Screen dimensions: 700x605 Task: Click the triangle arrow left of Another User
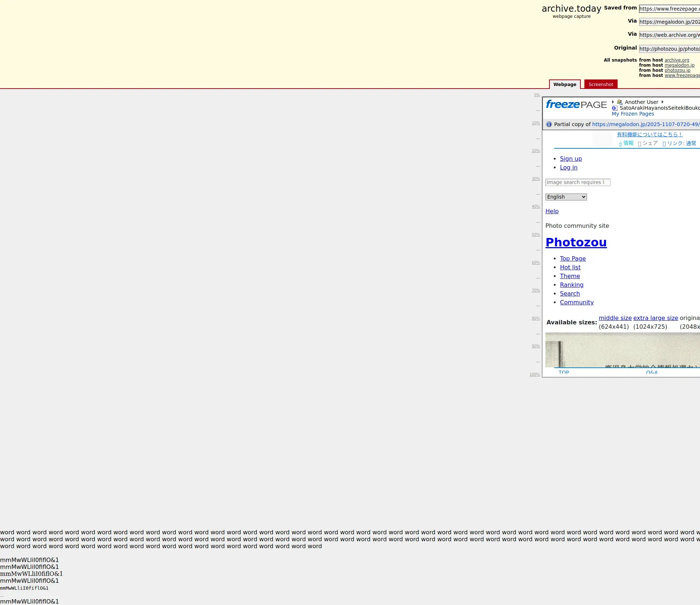(x=613, y=102)
